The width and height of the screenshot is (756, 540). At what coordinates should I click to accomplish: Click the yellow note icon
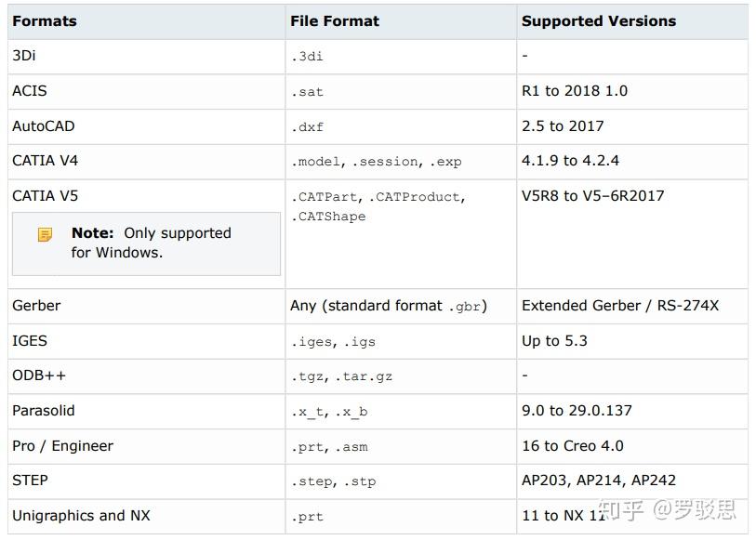click(x=45, y=234)
